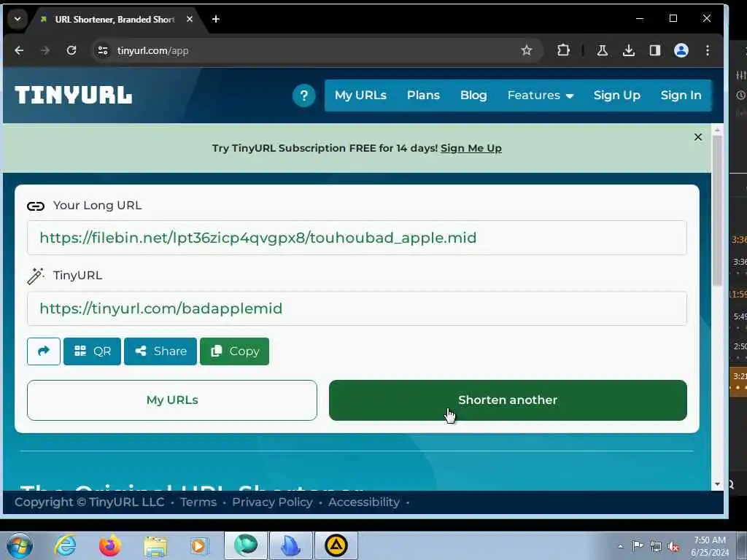Image resolution: width=747 pixels, height=560 pixels.
Task: Copy the shortened TinyURL
Action: click(x=234, y=351)
